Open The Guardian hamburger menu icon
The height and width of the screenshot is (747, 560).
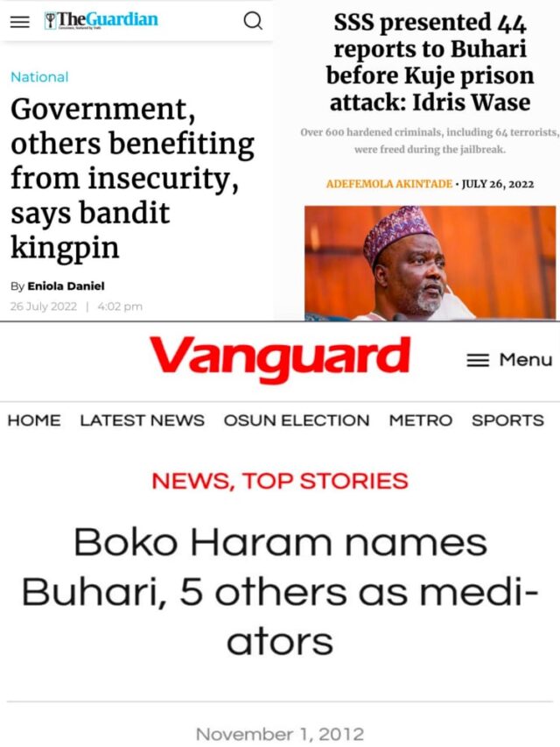pyautogui.click(x=19, y=21)
